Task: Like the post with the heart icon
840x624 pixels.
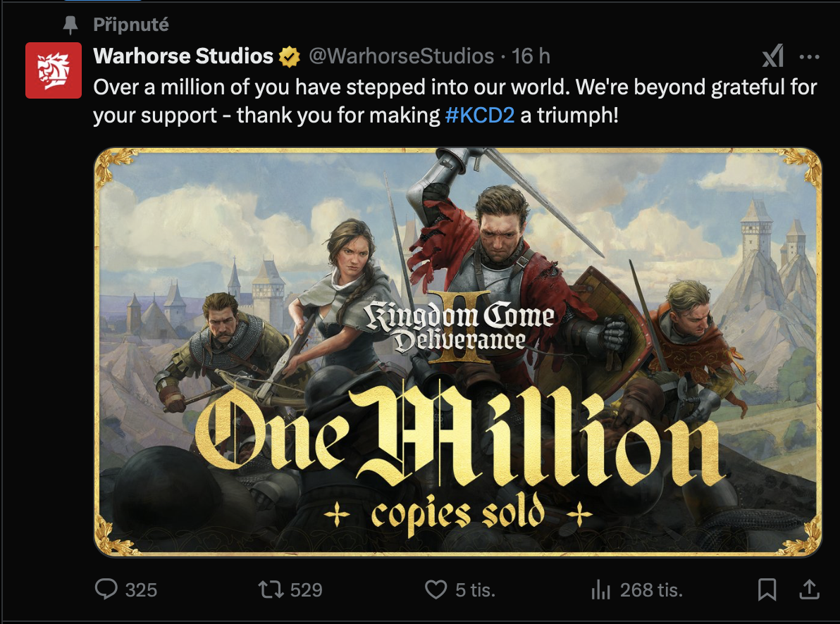Action: click(x=436, y=589)
